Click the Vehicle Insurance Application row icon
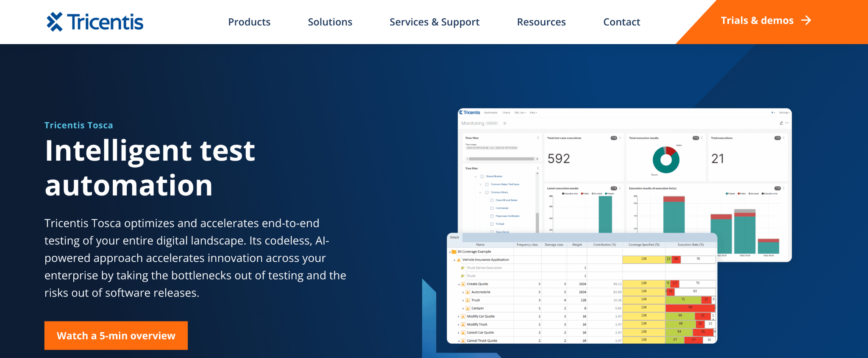This screenshot has height=358, width=868. point(459,260)
